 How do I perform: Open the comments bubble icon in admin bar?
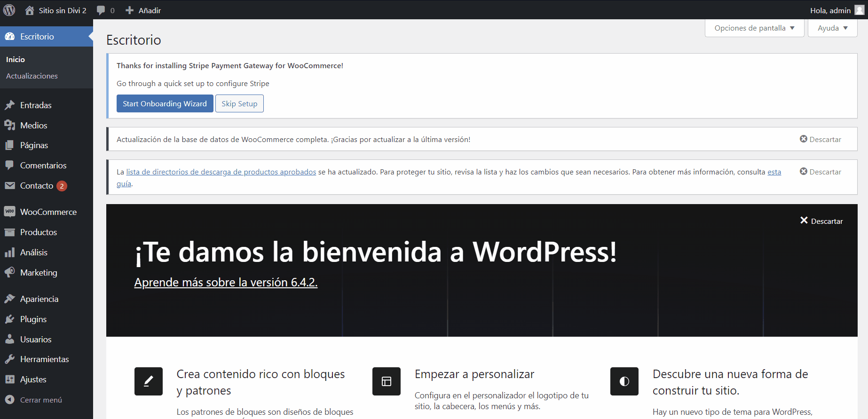click(101, 10)
